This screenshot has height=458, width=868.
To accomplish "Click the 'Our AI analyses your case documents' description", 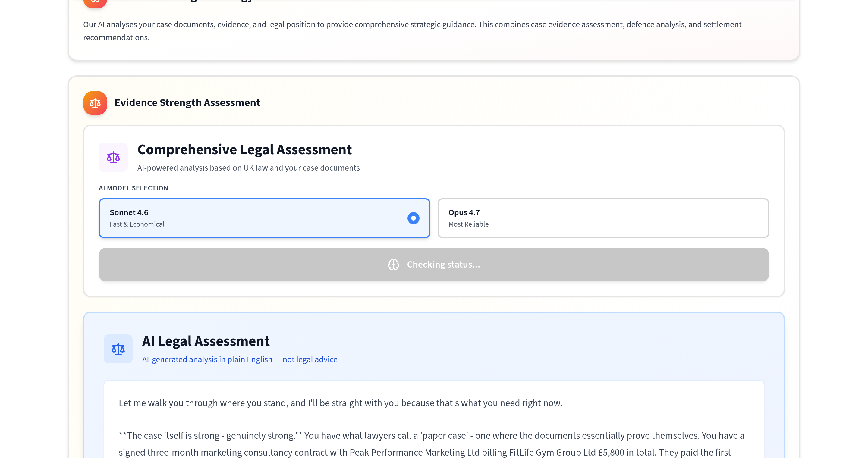I will click(x=412, y=31).
